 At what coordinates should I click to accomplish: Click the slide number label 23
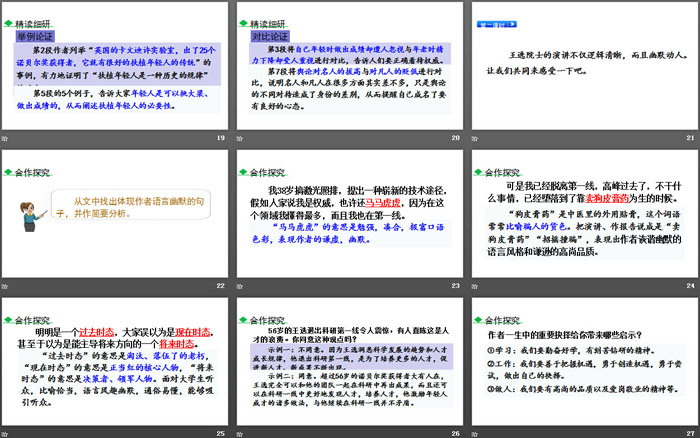(455, 286)
